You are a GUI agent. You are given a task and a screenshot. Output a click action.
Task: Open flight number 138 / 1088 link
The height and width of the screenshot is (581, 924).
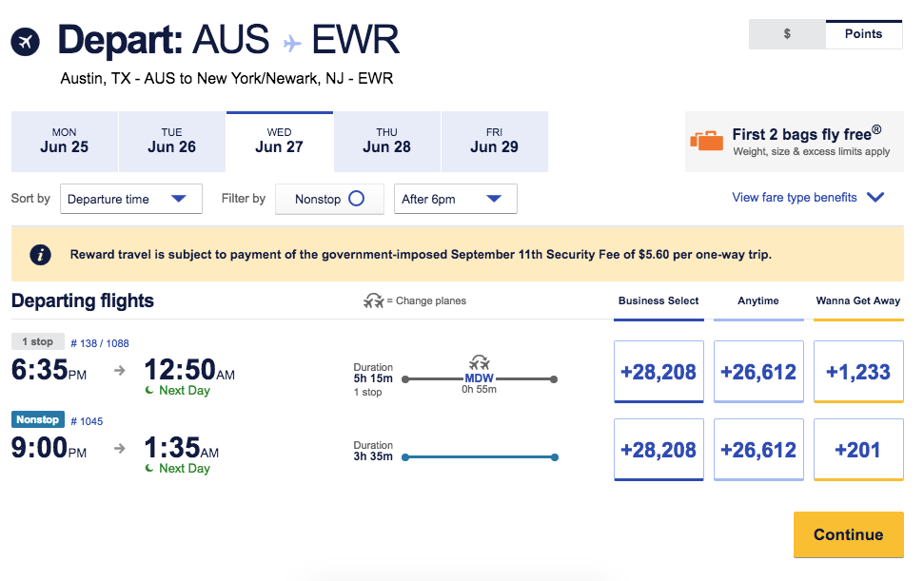[100, 343]
